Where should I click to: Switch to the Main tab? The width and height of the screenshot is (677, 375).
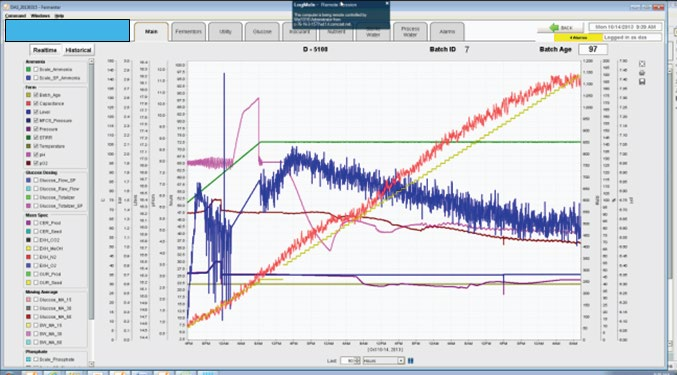(x=151, y=32)
